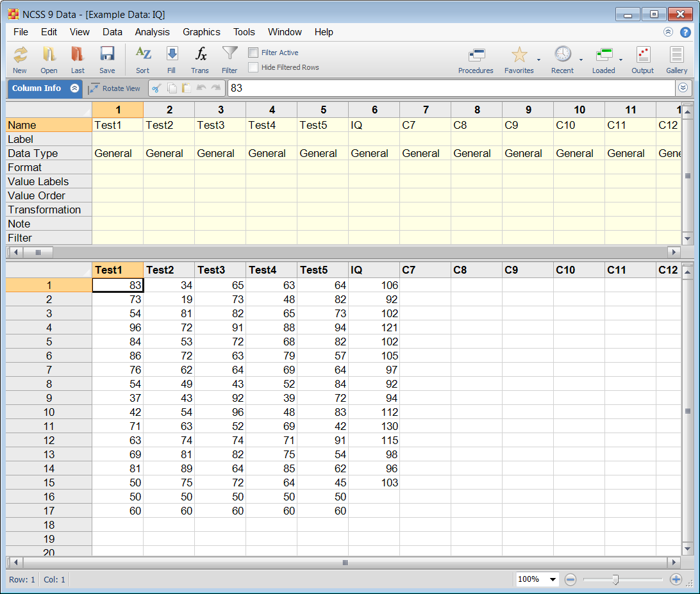The height and width of the screenshot is (594, 700).
Task: Select row header 10 in data grid
Action: (49, 413)
